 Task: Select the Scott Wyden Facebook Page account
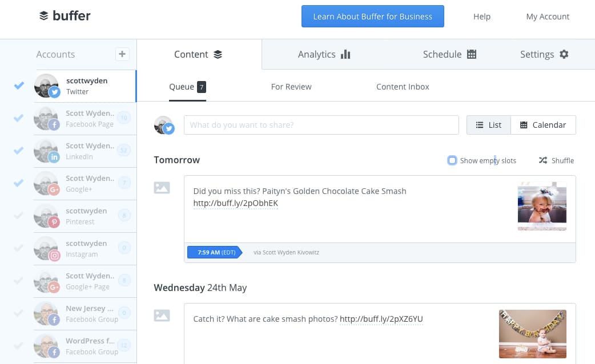[x=86, y=119]
